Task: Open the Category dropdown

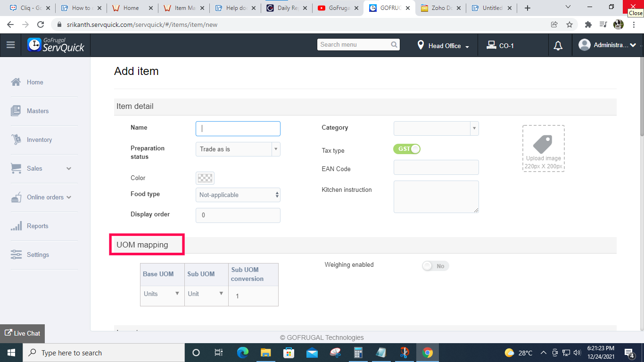Action: pos(436,128)
